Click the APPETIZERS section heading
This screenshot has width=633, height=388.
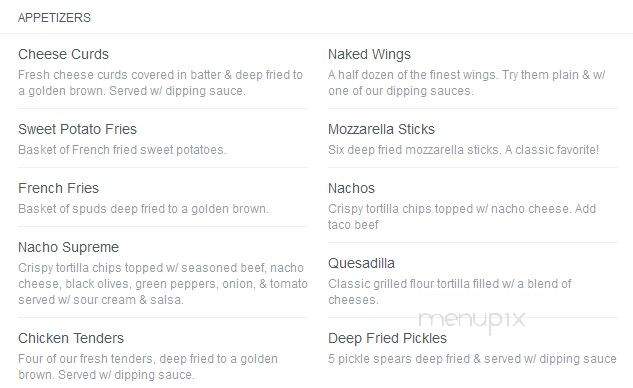pyautogui.click(x=54, y=18)
